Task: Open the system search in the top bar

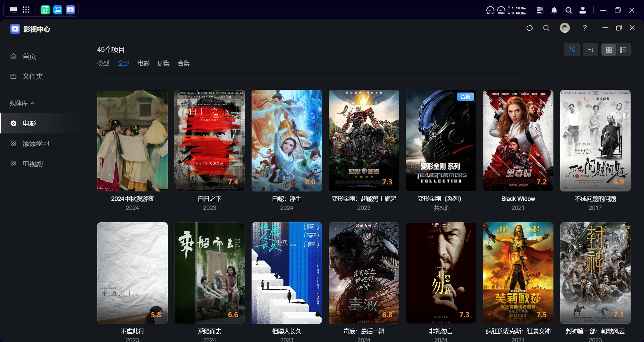Action: click(x=569, y=10)
